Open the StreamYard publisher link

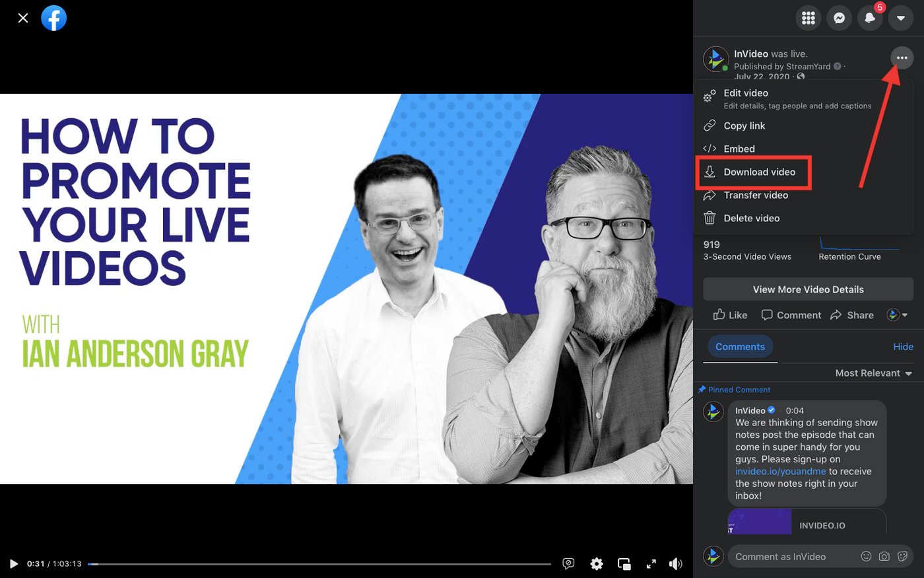(x=808, y=66)
